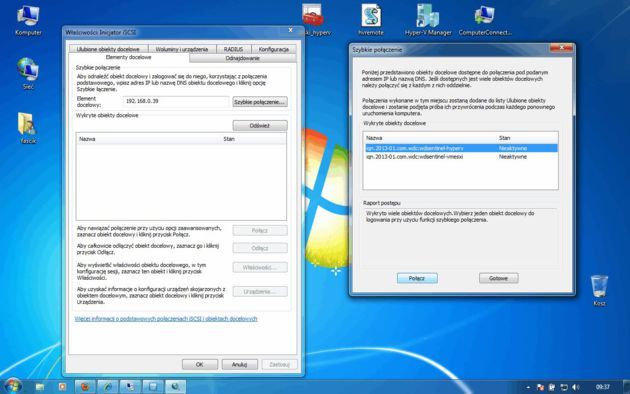The height and width of the screenshot is (394, 630).
Task: Click the Show desktop strip at taskbar end
Action: (x=626, y=387)
